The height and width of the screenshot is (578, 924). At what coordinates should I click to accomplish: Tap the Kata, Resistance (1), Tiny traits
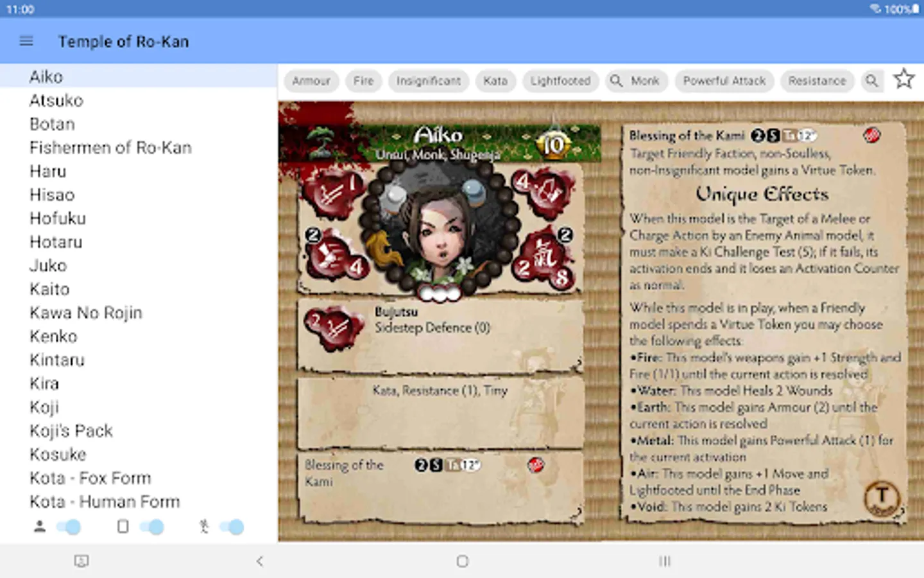[440, 390]
